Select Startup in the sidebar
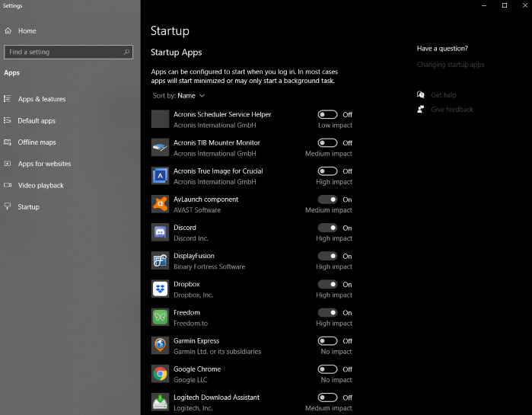Image resolution: width=532 pixels, height=415 pixels. 28,206
